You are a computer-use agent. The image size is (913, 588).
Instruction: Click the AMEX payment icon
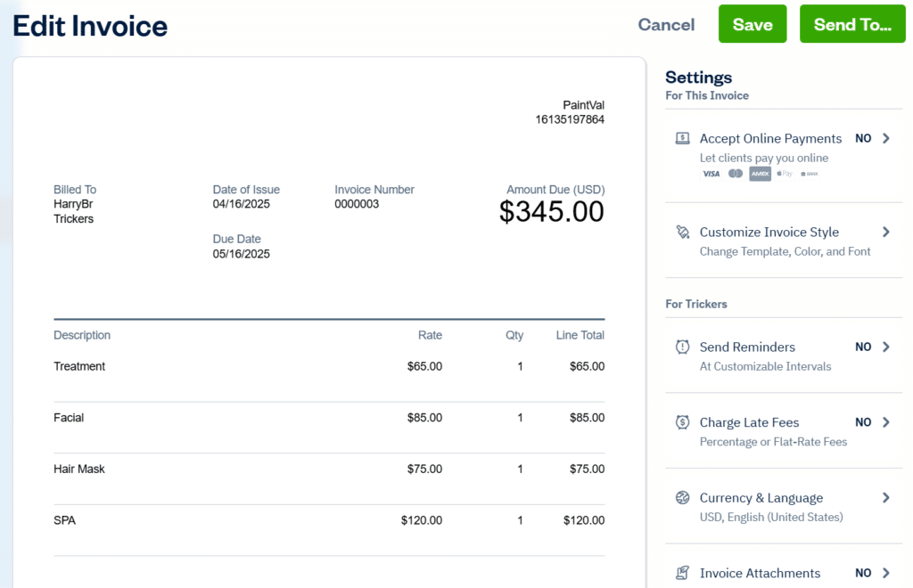coord(760,174)
